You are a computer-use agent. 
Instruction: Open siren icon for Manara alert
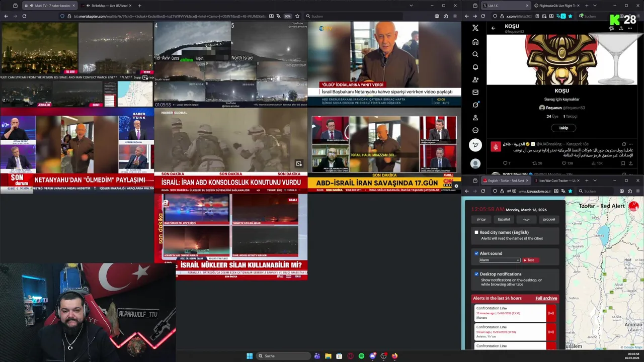[551, 313]
